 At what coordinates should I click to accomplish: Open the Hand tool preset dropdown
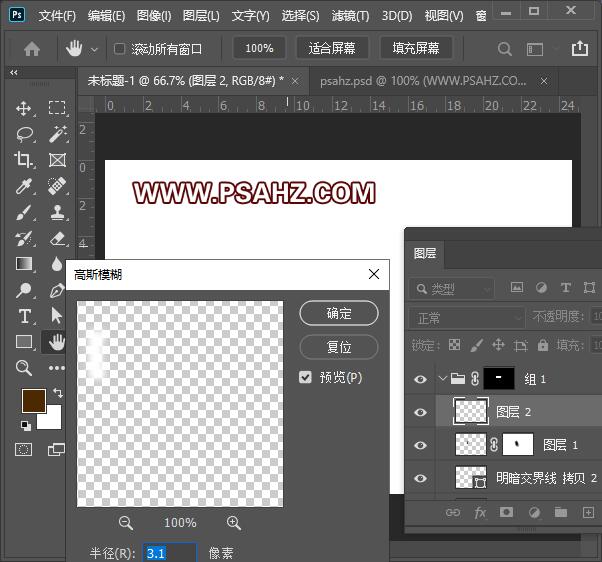94,50
